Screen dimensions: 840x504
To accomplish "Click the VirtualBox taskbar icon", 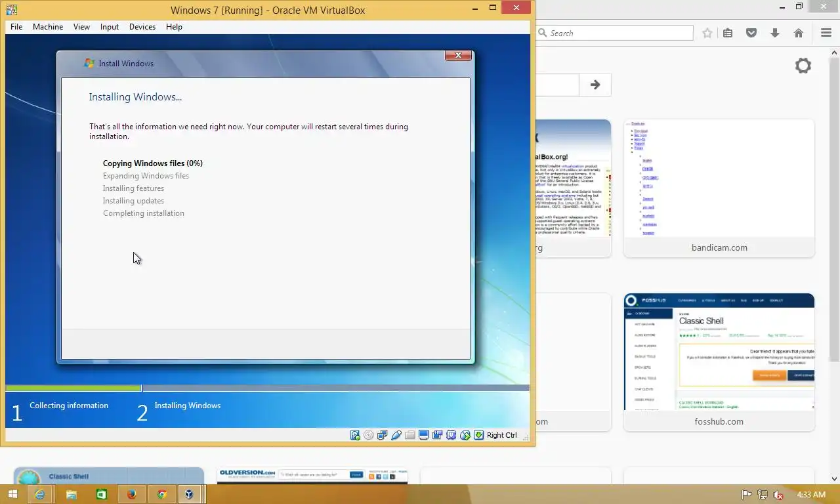I will pyautogui.click(x=190, y=494).
